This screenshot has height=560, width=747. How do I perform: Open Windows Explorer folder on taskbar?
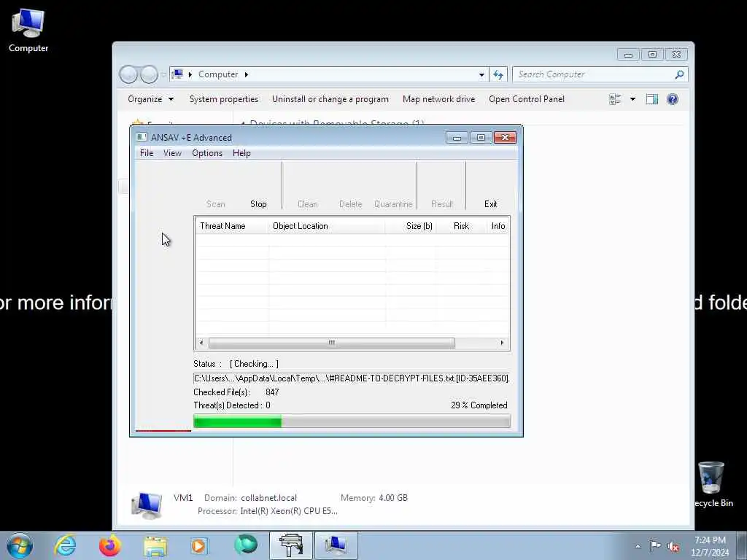tap(155, 546)
